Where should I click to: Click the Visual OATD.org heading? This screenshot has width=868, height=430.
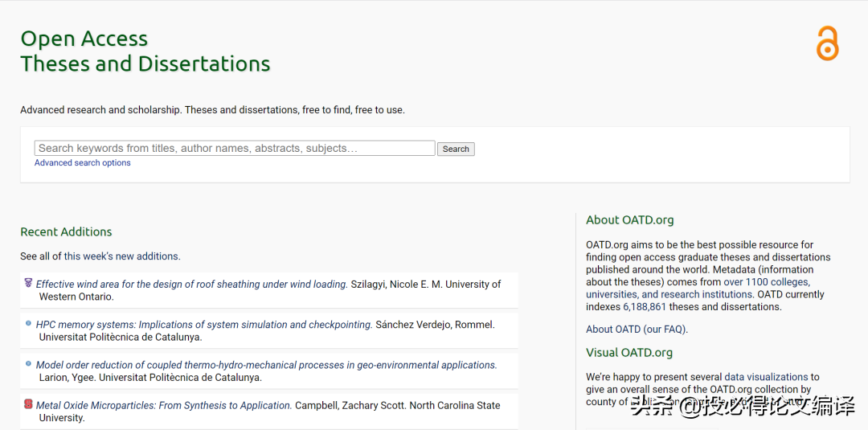pos(628,353)
